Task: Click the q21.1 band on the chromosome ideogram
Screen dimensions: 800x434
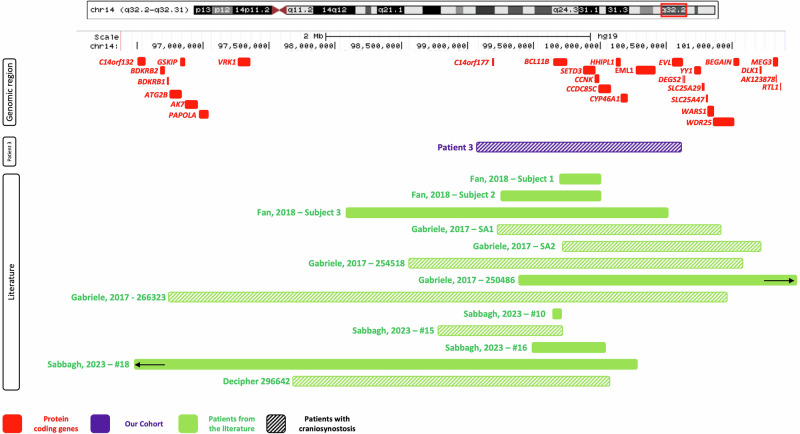Action: pos(388,11)
